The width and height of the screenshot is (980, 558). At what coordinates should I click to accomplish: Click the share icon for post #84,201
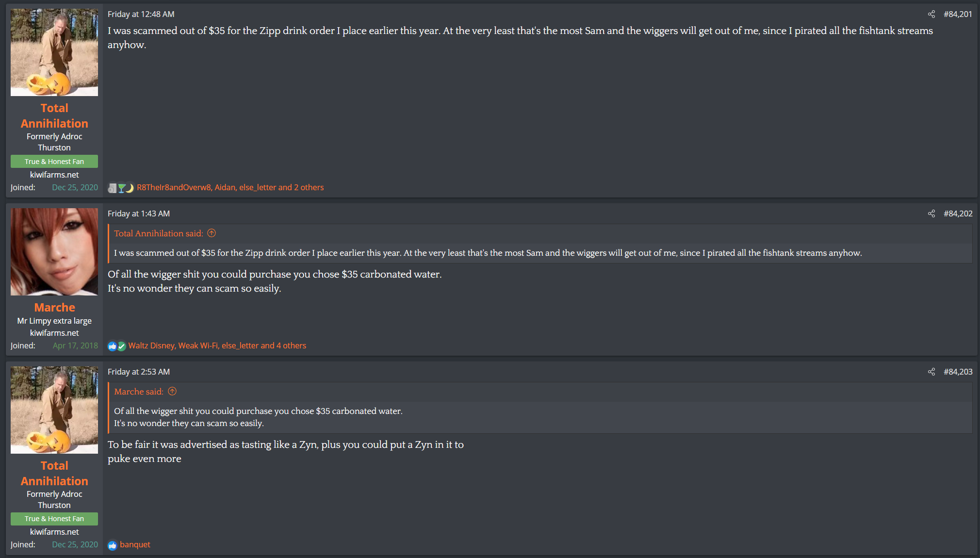coord(931,14)
